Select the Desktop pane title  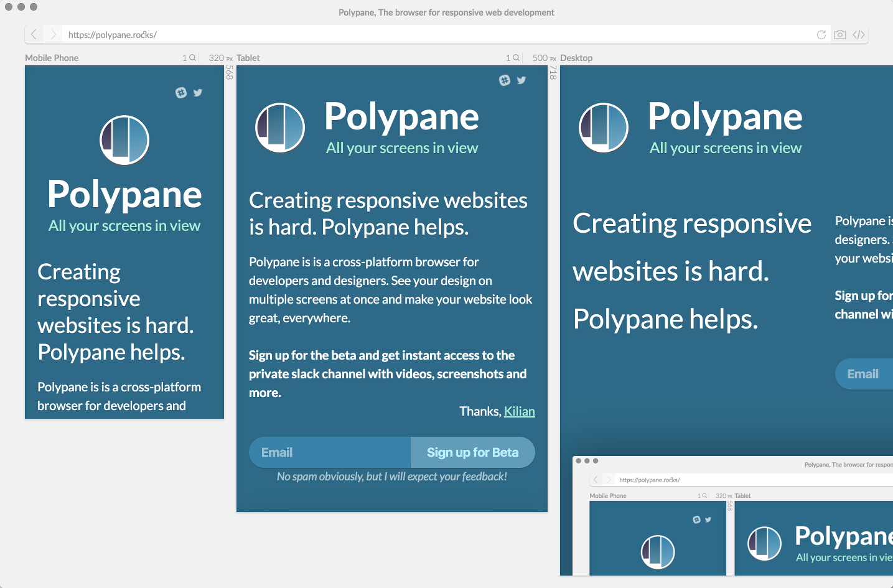click(576, 58)
